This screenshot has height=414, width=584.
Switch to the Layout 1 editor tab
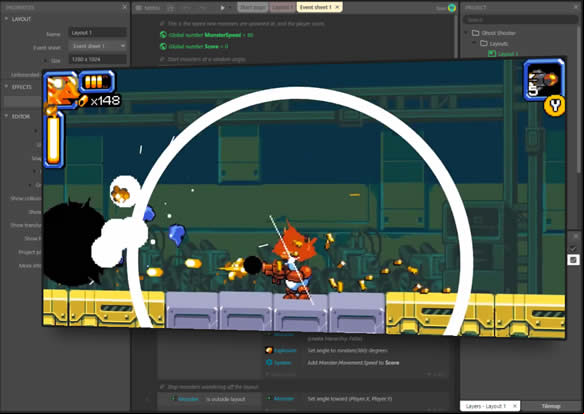tap(282, 7)
